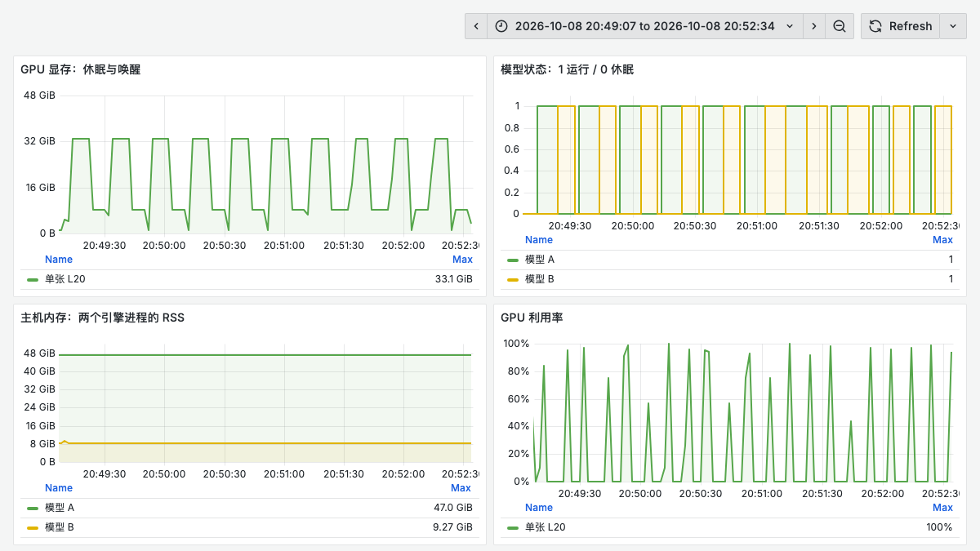Image resolution: width=980 pixels, height=551 pixels.
Task: Click the Refresh button
Action: 901,26
